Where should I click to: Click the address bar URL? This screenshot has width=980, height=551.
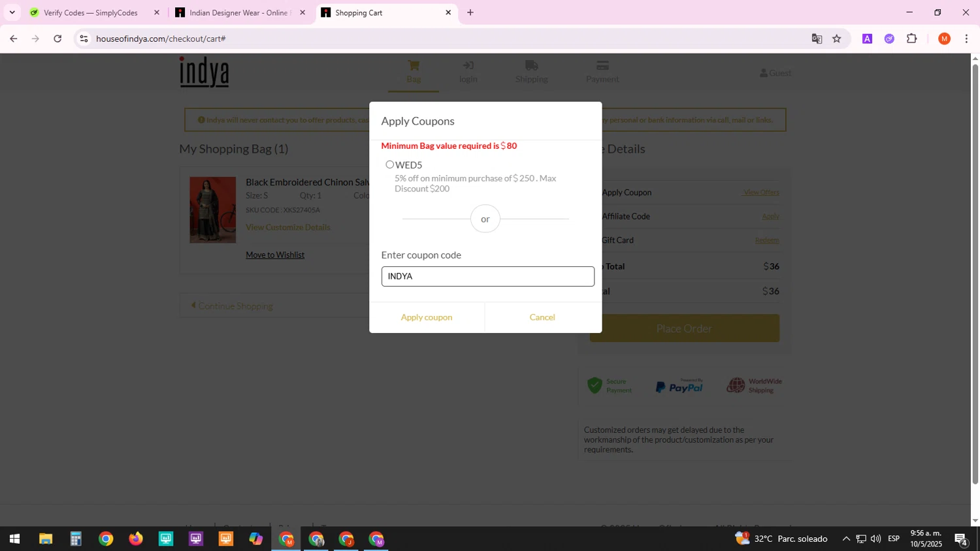point(161,39)
